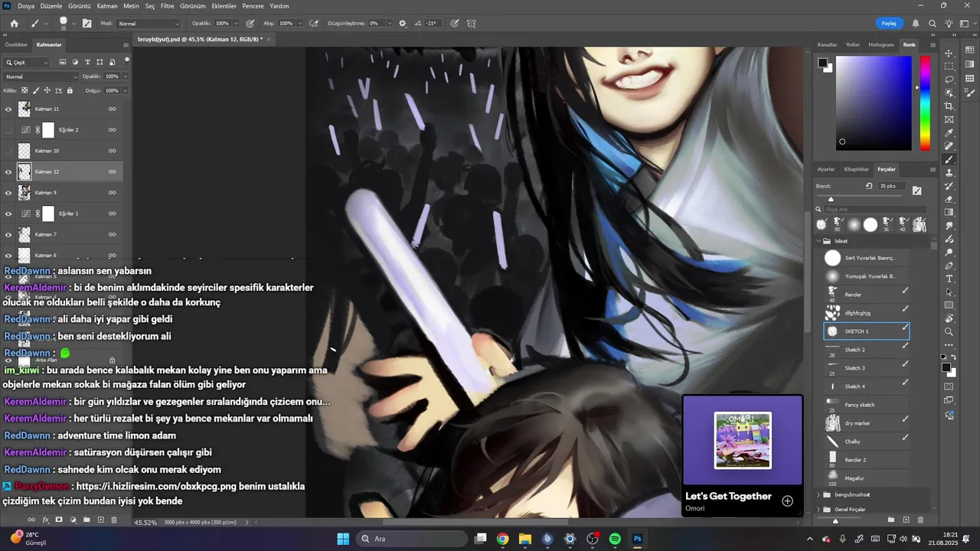
Task: Open Spotify from the Windows taskbar
Action: point(615,539)
